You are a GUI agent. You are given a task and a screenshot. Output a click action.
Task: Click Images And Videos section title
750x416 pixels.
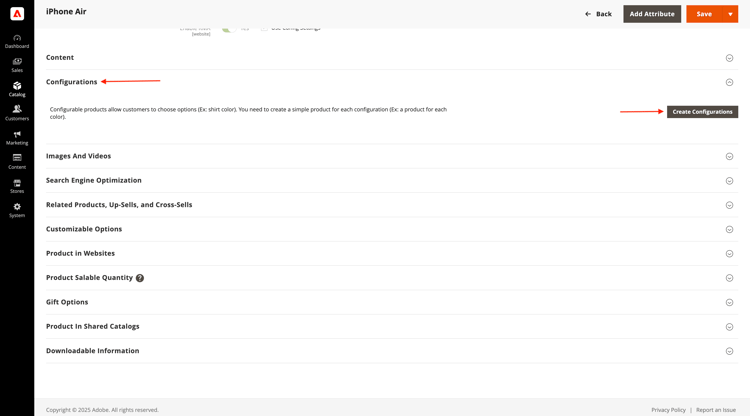(x=78, y=156)
